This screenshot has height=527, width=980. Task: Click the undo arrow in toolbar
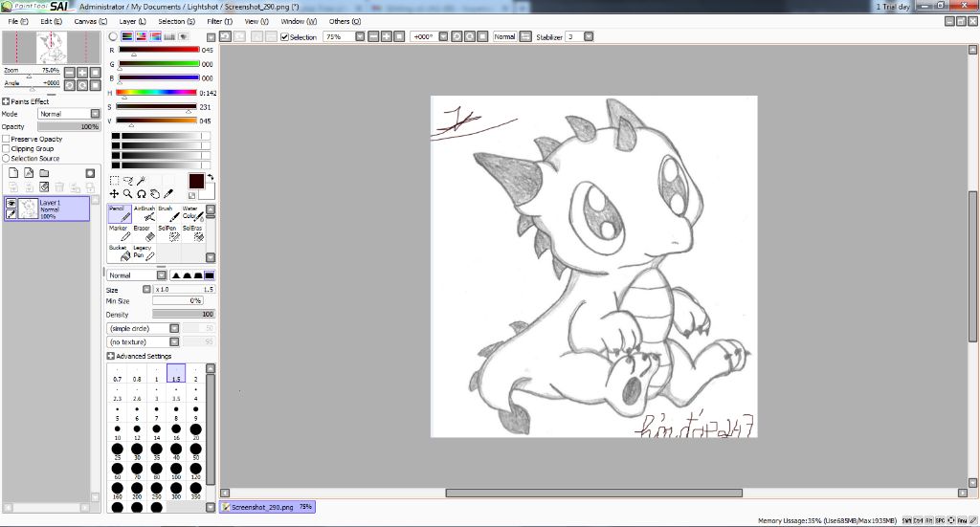click(226, 37)
